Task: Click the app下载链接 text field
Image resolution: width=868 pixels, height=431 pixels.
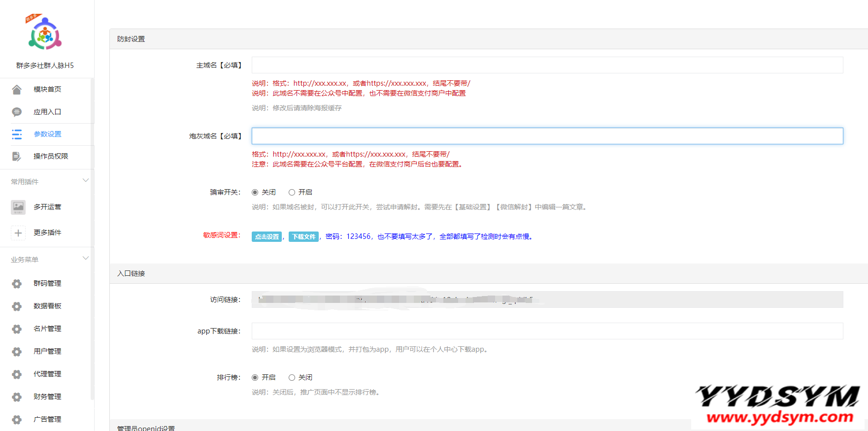Action: 547,331
